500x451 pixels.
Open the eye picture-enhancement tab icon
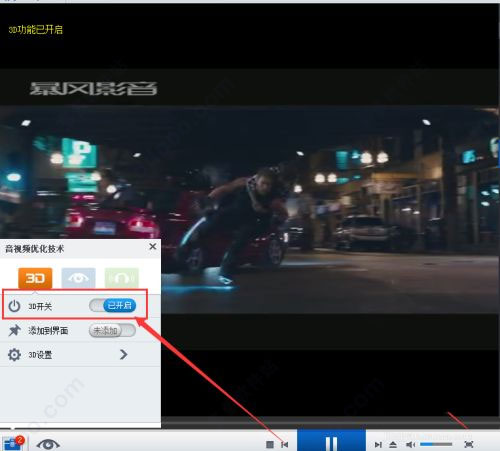coord(78,278)
